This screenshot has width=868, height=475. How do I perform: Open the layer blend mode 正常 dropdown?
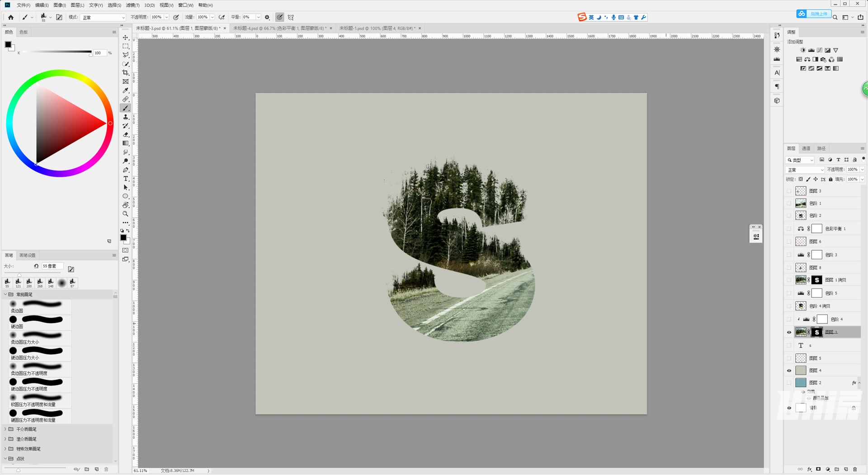tap(805, 170)
